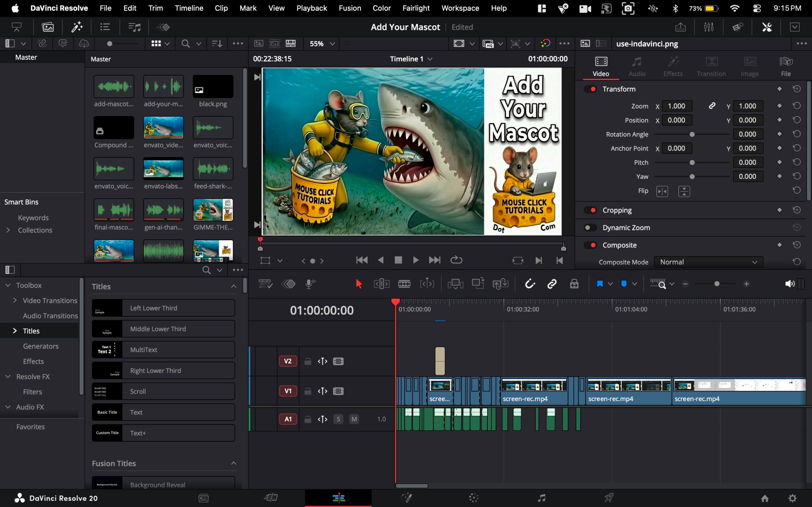Reset Transform settings with reset icon
Image resolution: width=812 pixels, height=507 pixels.
796,89
